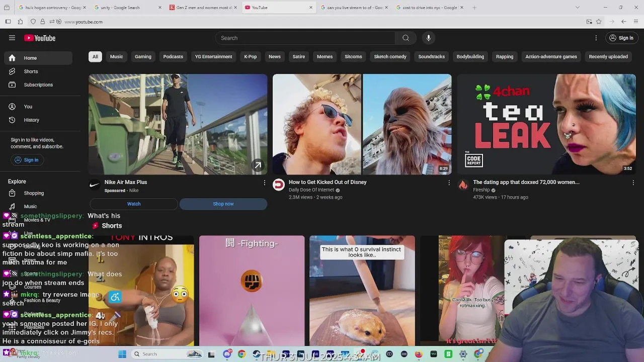Select the Sketch comedy filter chip
The width and height of the screenshot is (644, 362).
coord(390,56)
